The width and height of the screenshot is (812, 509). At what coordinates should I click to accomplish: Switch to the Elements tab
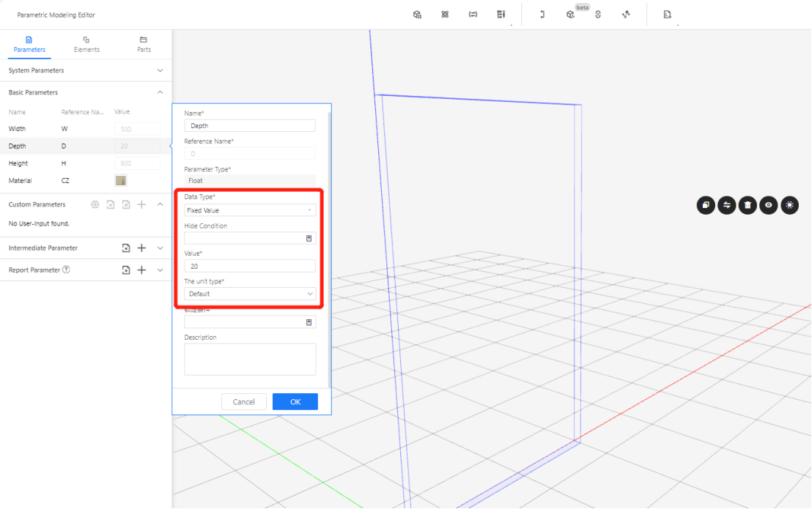[86, 44]
